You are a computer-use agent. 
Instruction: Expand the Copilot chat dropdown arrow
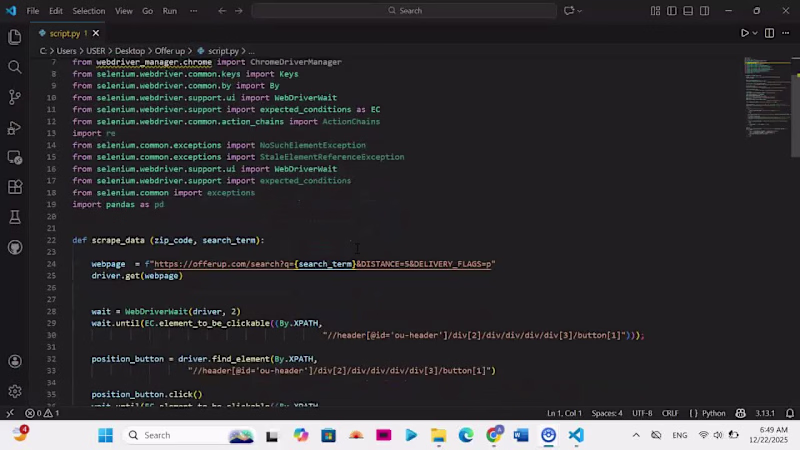tap(580, 11)
